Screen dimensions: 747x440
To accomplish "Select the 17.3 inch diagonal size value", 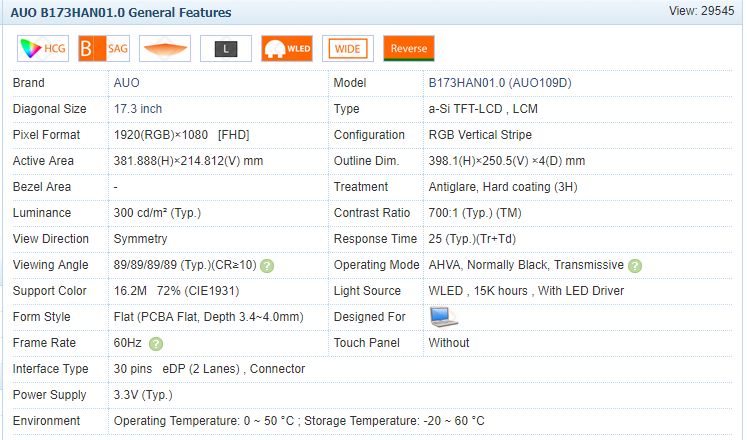I will [138, 109].
